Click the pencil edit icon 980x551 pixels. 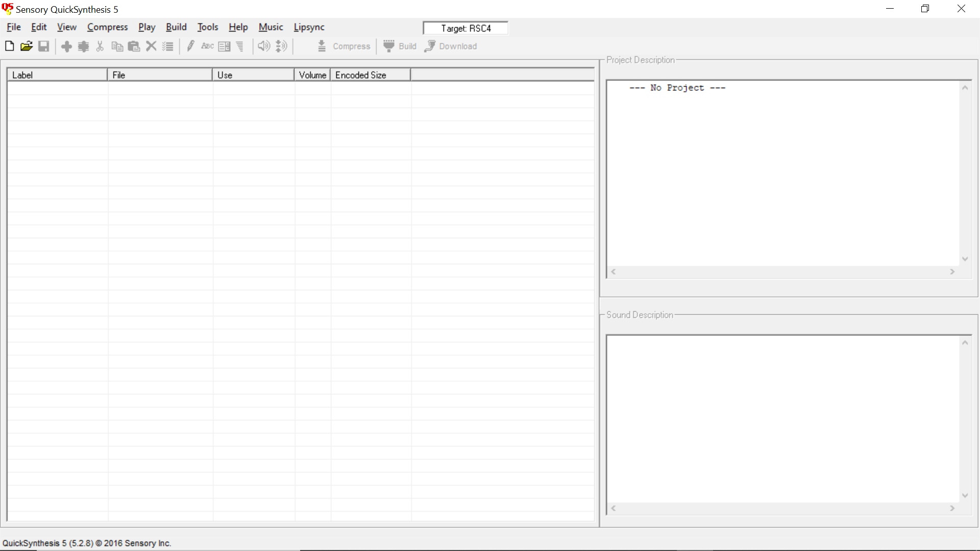point(191,46)
